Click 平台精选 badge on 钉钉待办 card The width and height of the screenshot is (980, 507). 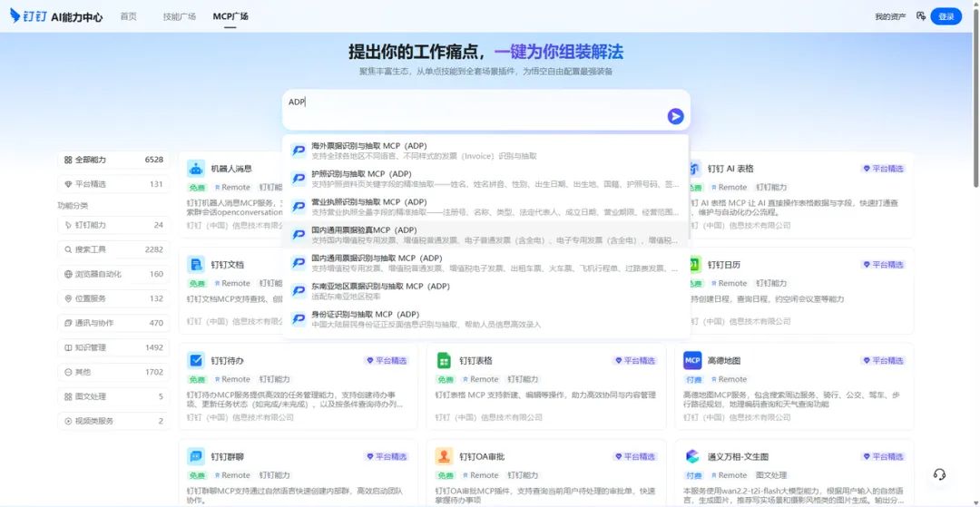[x=387, y=360]
